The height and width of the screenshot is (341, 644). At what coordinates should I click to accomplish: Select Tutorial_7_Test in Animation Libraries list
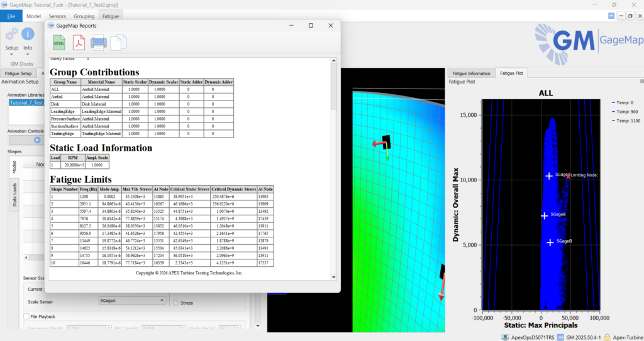tap(26, 102)
